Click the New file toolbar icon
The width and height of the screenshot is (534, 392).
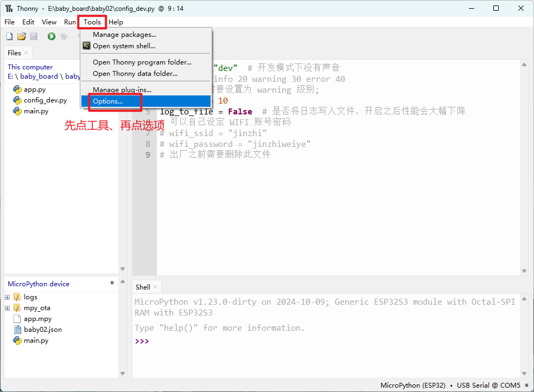tap(10, 36)
